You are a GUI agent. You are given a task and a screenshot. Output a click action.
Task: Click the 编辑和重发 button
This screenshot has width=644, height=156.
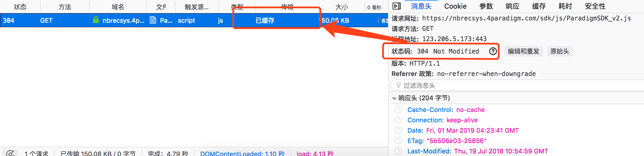coord(523,51)
